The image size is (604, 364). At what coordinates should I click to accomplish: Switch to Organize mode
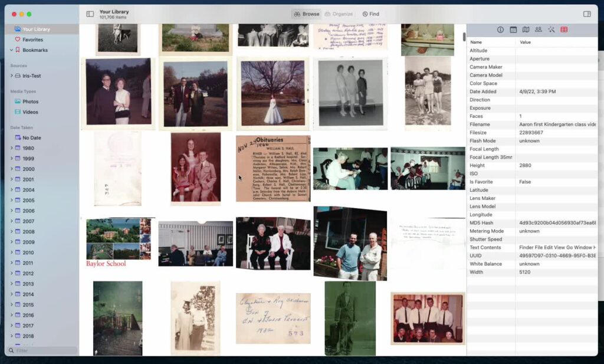point(339,14)
